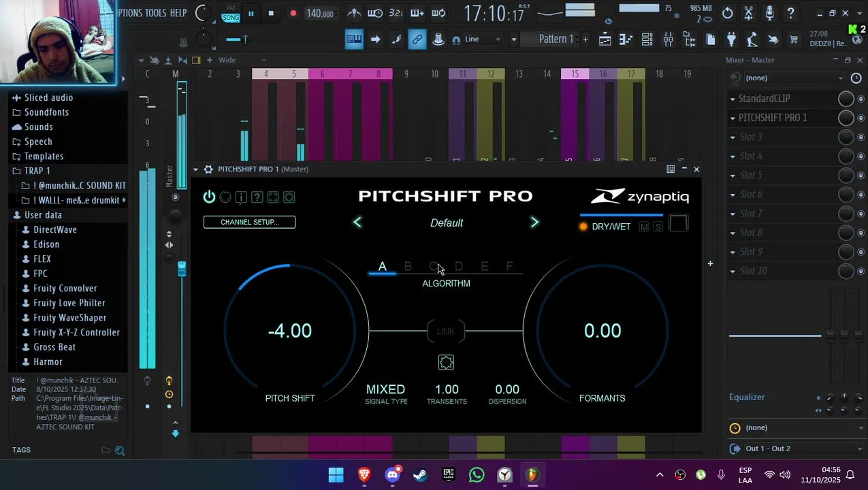The height and width of the screenshot is (490, 868).
Task: Add new pattern with plus button
Action: pos(585,39)
